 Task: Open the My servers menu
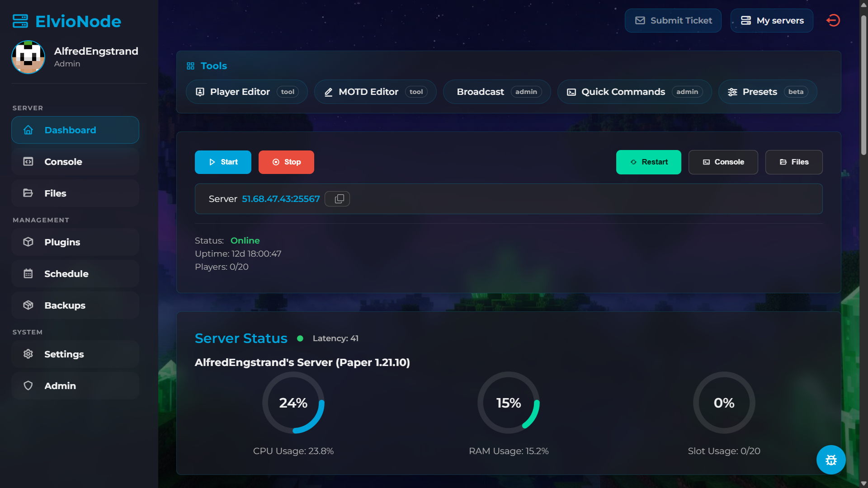coord(772,20)
